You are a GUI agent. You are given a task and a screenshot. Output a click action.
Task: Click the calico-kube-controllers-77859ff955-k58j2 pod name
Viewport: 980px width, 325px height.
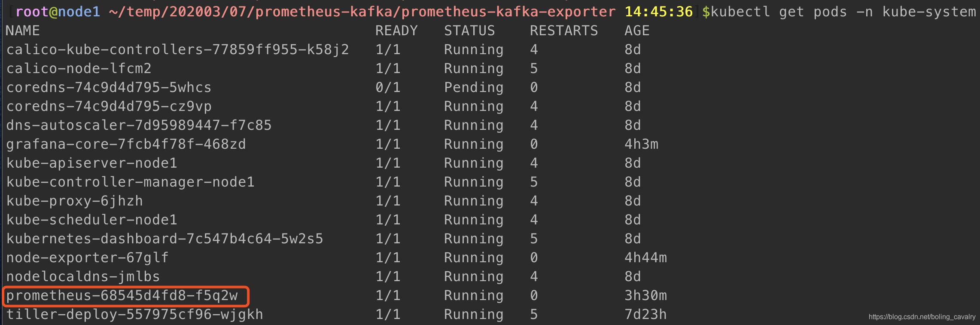point(177,50)
